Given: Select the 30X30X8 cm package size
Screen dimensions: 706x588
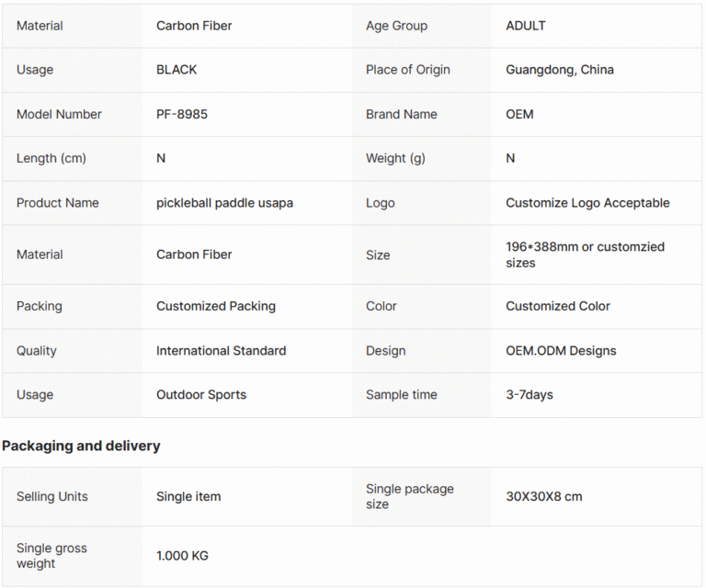Looking at the screenshot, I should (544, 496).
